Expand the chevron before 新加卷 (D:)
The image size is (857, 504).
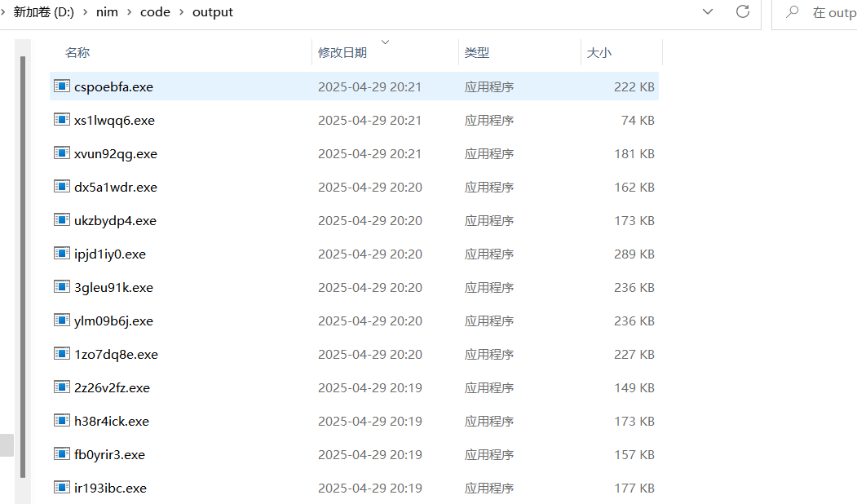click(4, 12)
